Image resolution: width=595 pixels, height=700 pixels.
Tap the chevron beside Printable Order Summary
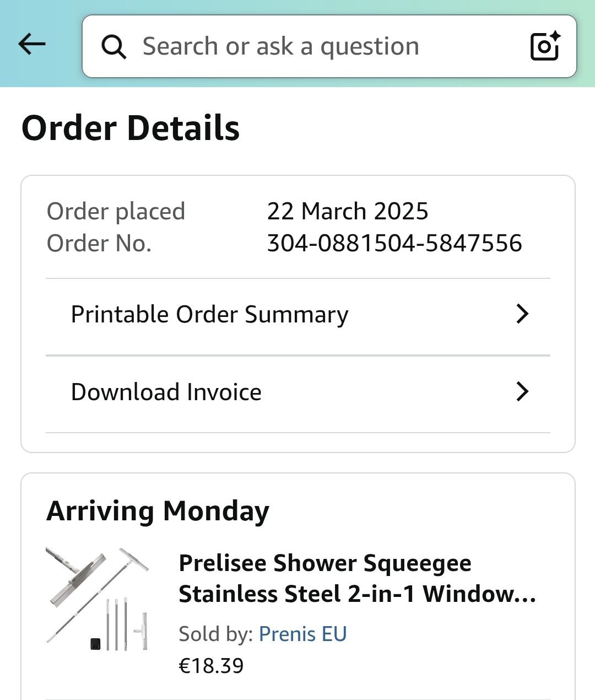(x=522, y=314)
